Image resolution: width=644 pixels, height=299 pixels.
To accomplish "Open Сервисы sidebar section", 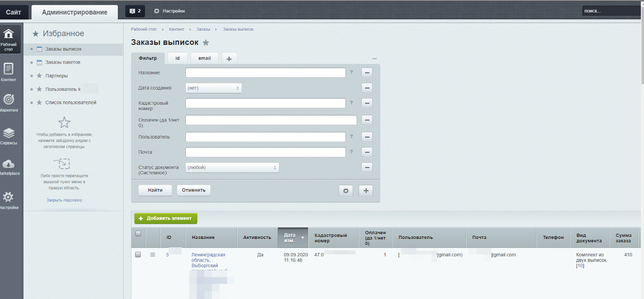I will coord(9,136).
